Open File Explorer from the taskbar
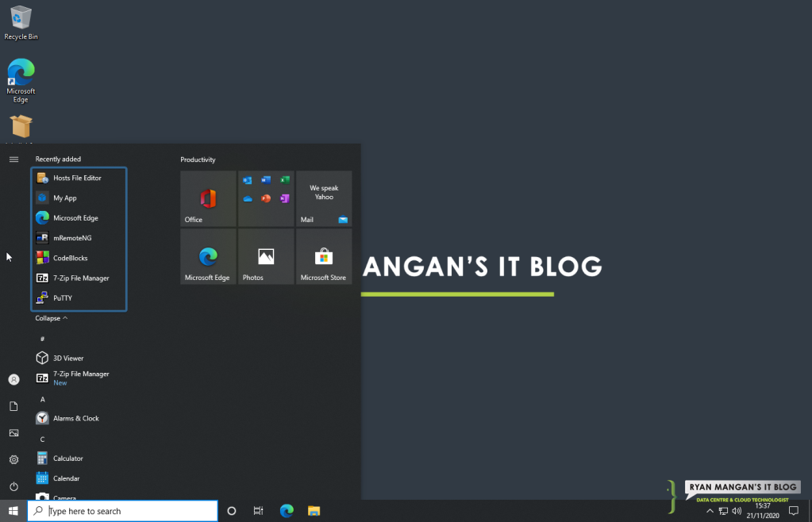 (x=314, y=511)
